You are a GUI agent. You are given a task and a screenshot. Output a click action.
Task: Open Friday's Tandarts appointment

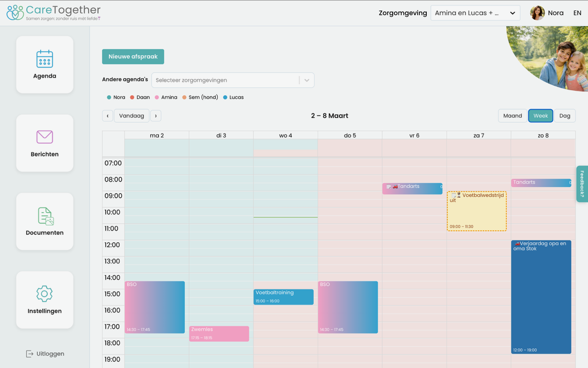click(413, 189)
